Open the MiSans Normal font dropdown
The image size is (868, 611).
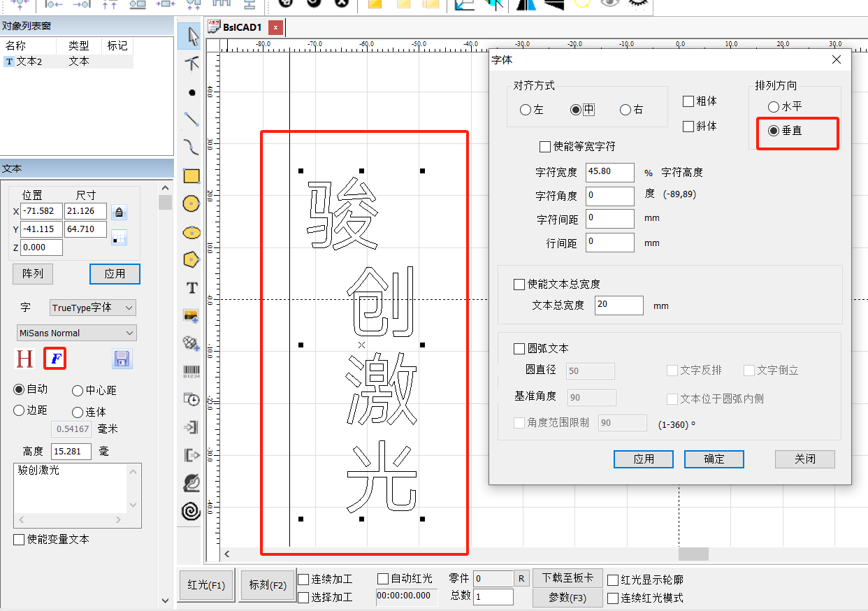pyautogui.click(x=76, y=332)
